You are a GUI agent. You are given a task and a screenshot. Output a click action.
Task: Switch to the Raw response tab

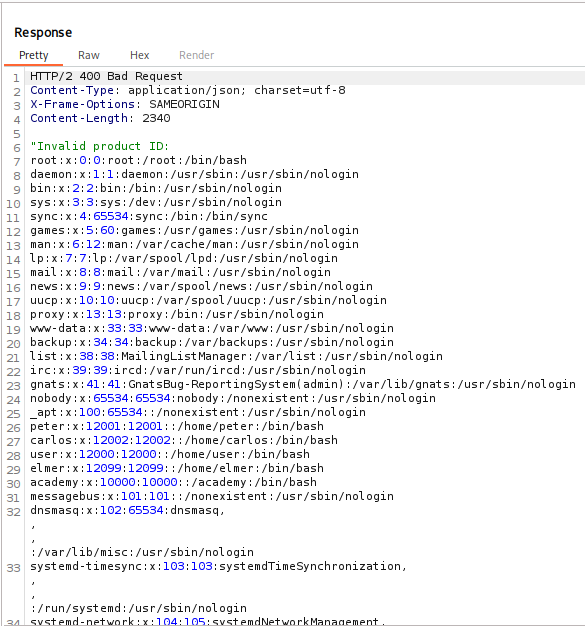click(x=89, y=55)
